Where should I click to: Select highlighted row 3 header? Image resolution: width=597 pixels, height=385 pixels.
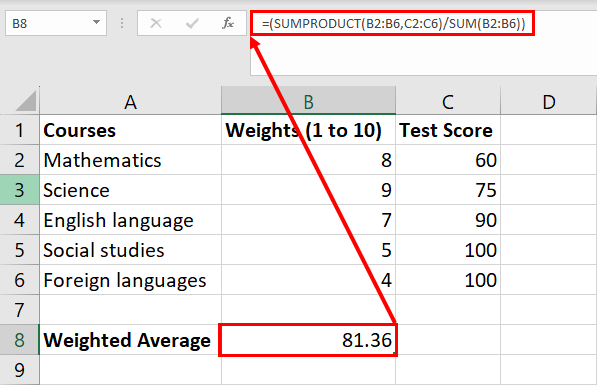pyautogui.click(x=19, y=190)
